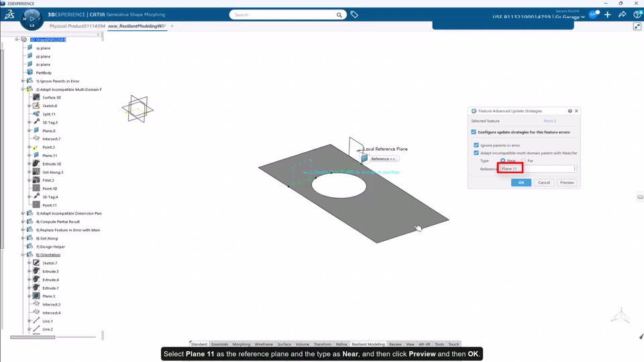Open the tag icon next to search
The image size is (644, 362).
(354, 15)
